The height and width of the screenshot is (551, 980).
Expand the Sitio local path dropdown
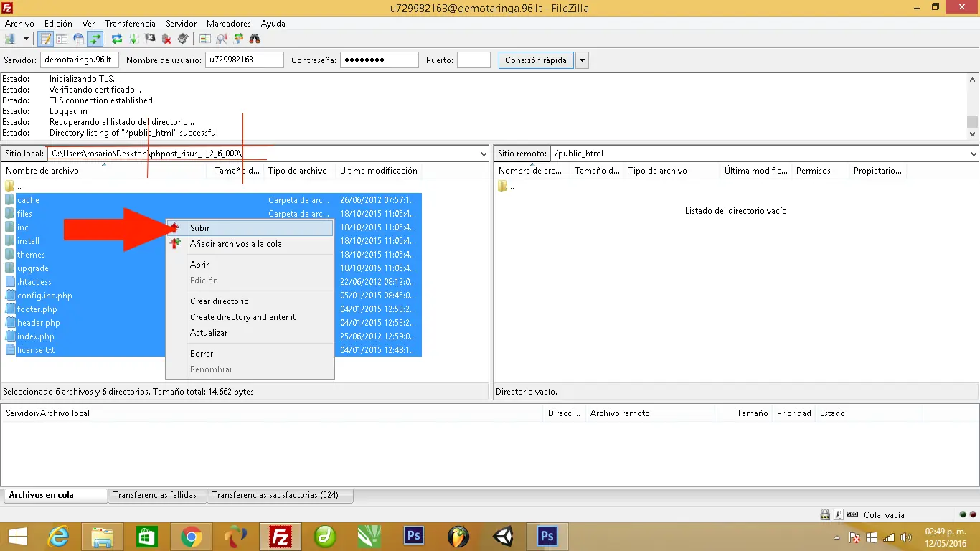click(x=484, y=154)
